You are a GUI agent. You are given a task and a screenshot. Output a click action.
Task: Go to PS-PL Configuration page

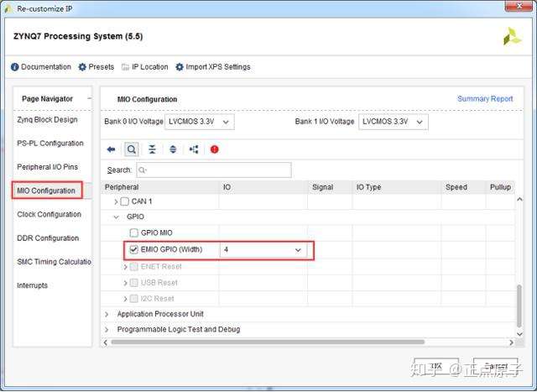[x=50, y=144]
